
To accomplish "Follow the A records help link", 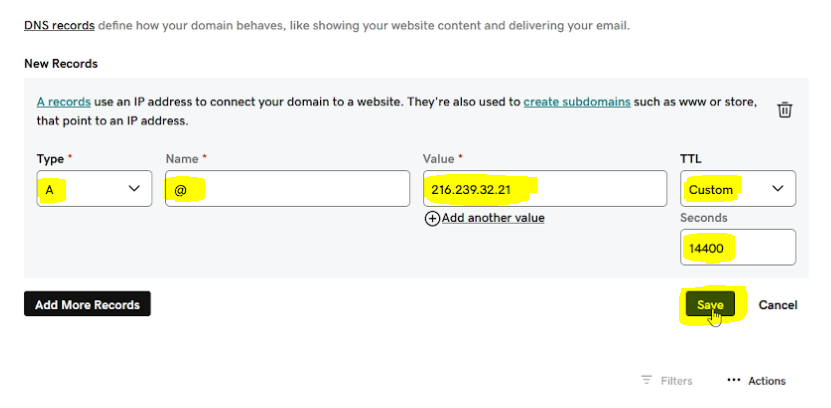I will [64, 102].
